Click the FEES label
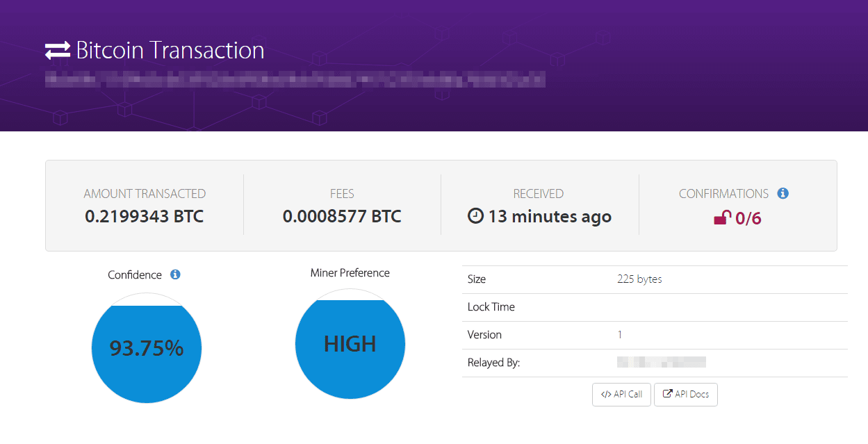The height and width of the screenshot is (444, 868). pos(342,194)
